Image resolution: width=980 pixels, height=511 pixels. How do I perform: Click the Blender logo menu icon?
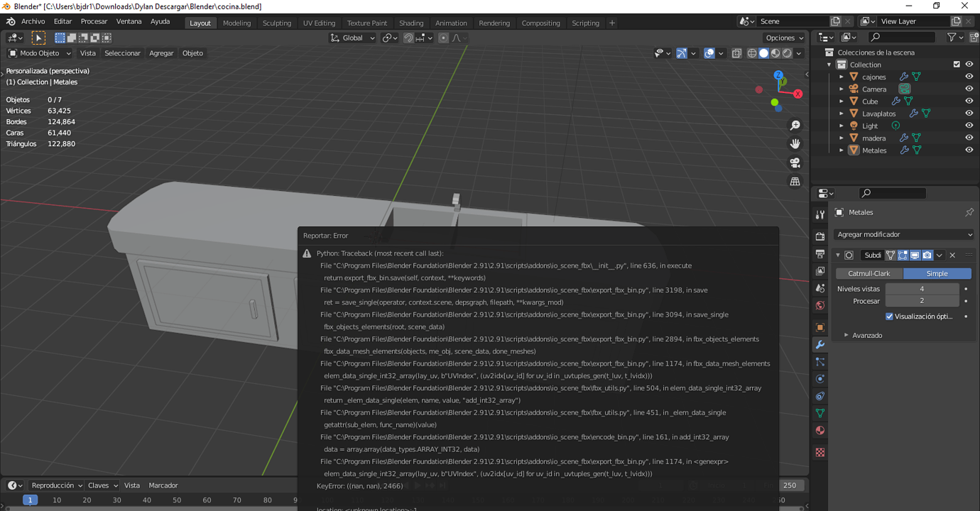[11, 22]
